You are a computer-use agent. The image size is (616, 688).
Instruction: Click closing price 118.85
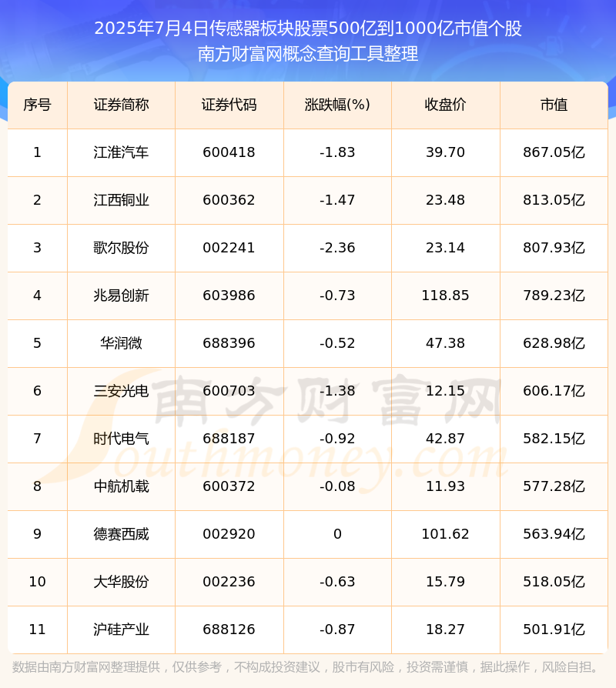pos(445,296)
